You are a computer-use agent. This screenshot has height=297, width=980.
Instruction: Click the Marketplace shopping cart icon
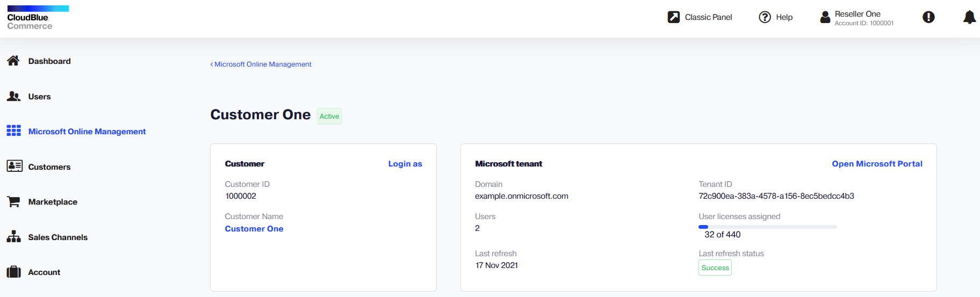[x=13, y=201]
